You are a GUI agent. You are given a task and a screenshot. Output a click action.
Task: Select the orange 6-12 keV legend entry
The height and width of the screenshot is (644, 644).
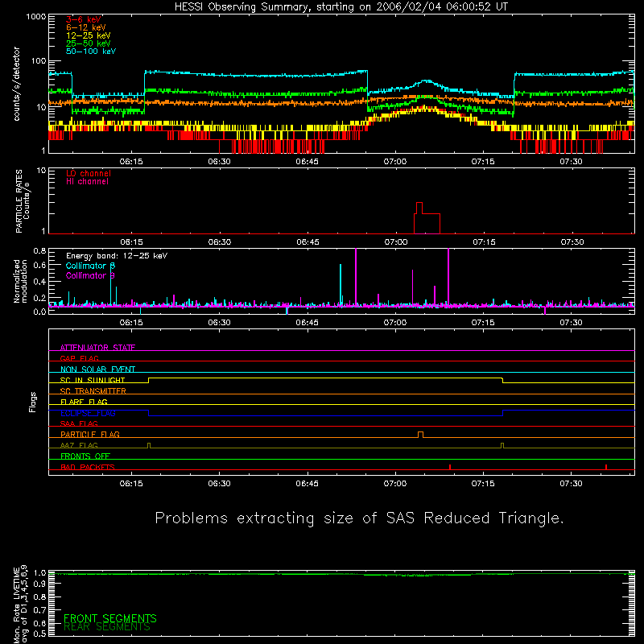tap(86, 27)
